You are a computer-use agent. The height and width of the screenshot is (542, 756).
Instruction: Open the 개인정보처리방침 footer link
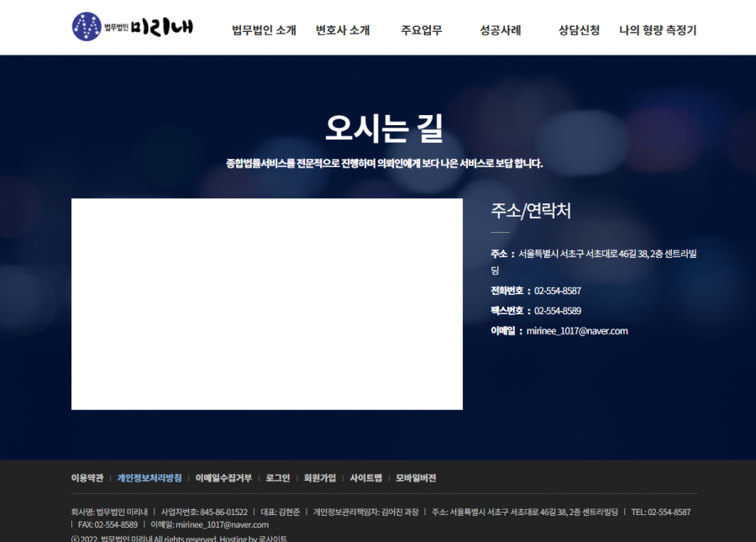(149, 478)
